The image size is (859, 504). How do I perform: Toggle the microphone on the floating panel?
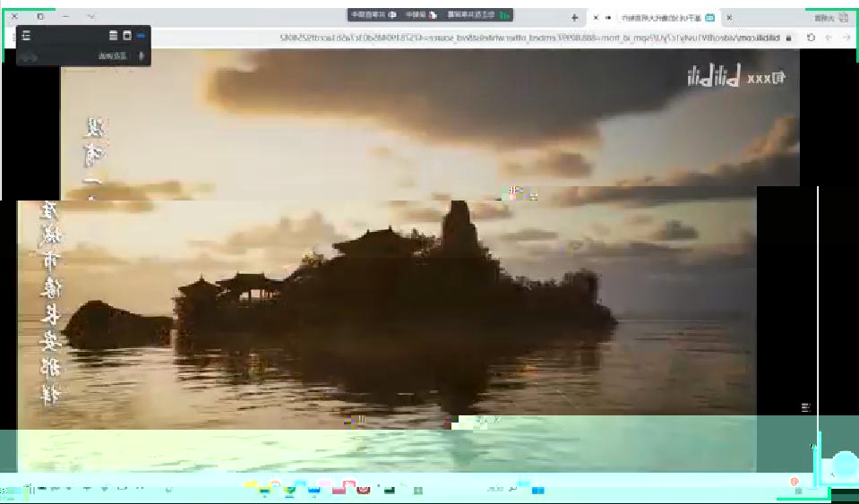tap(142, 56)
